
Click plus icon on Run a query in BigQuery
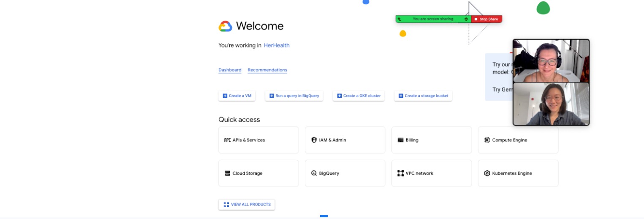272,96
